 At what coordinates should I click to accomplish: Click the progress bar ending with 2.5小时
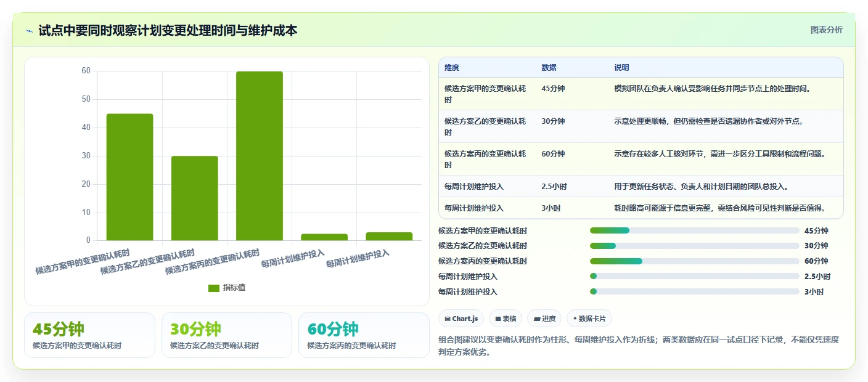pyautogui.click(x=695, y=277)
